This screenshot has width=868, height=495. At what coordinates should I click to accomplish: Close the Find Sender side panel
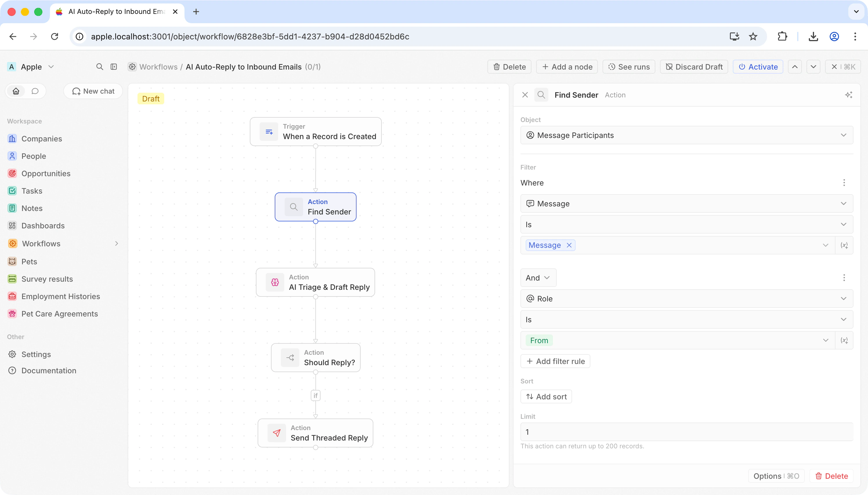tap(525, 95)
